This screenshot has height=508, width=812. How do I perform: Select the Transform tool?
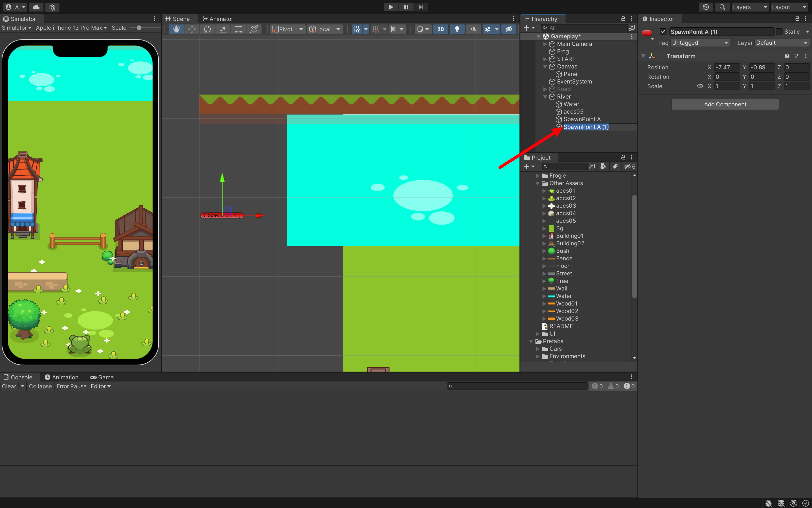click(254, 29)
